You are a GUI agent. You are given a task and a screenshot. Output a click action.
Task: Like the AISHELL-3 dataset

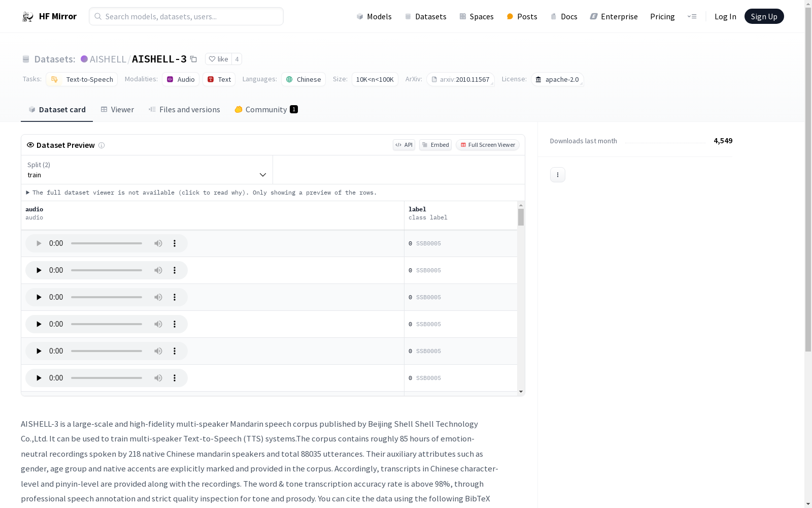(219, 59)
